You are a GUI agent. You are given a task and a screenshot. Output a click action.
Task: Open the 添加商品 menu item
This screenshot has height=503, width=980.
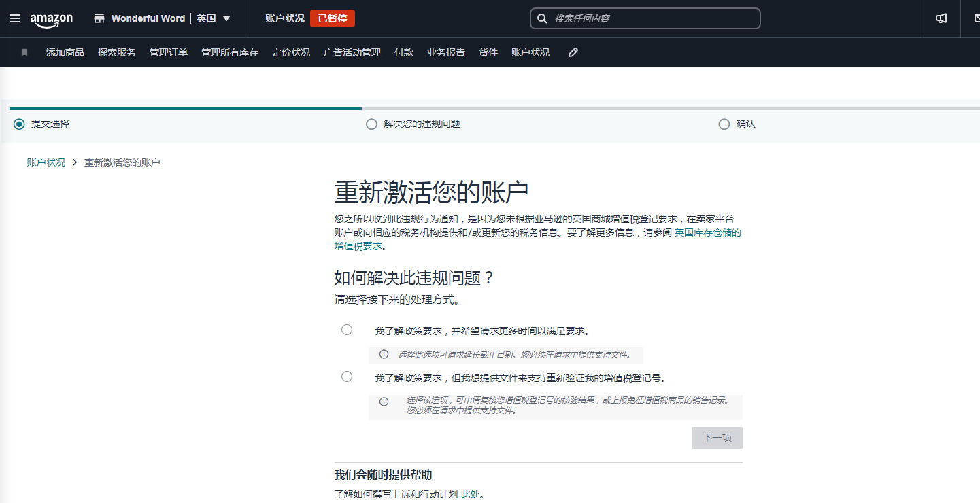point(65,52)
